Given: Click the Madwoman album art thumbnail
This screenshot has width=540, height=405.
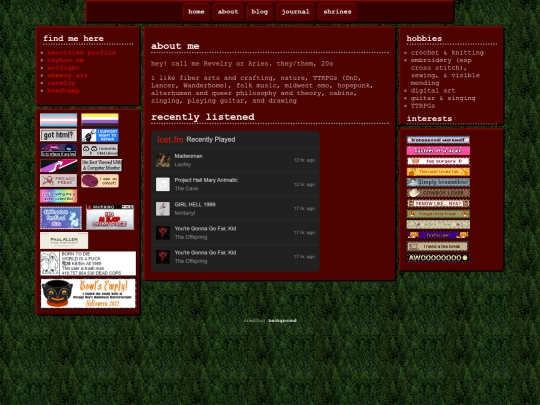Looking at the screenshot, I should coord(163,160).
